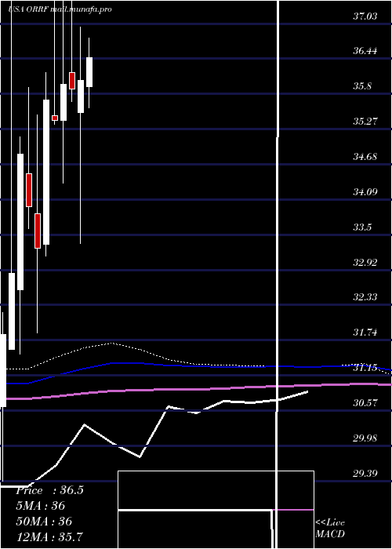The width and height of the screenshot is (392, 549).
Task: Click the 32.33 price axis label
Action: tap(365, 297)
